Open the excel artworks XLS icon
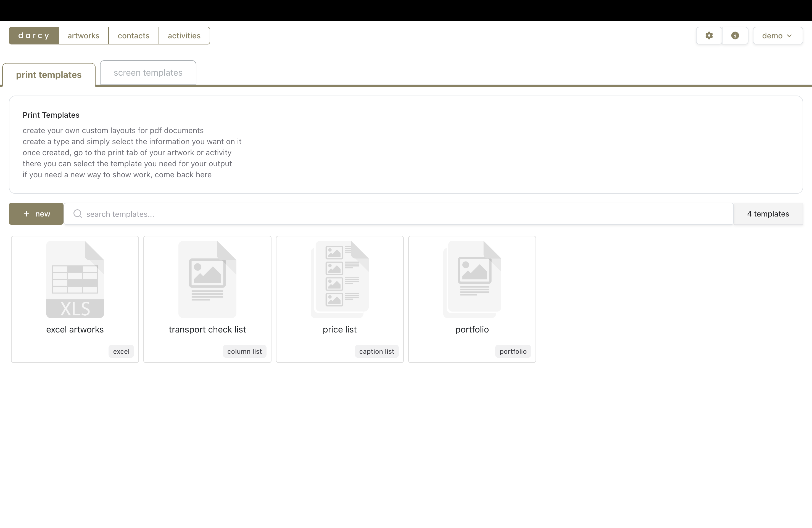 [75, 279]
